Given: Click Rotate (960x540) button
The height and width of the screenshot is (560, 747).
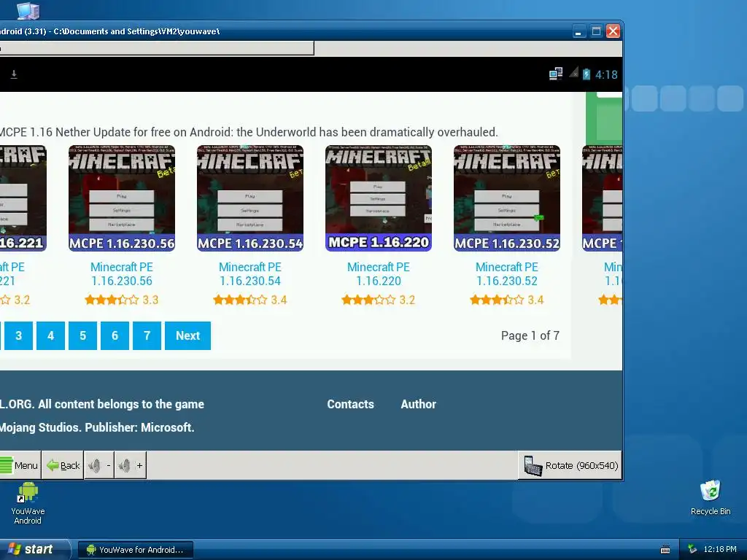Looking at the screenshot, I should click(570, 465).
